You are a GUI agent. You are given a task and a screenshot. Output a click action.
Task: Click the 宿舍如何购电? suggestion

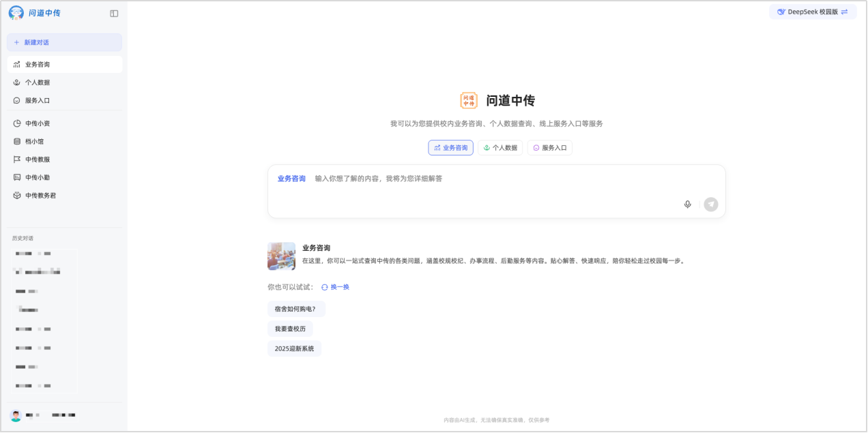[x=295, y=309]
